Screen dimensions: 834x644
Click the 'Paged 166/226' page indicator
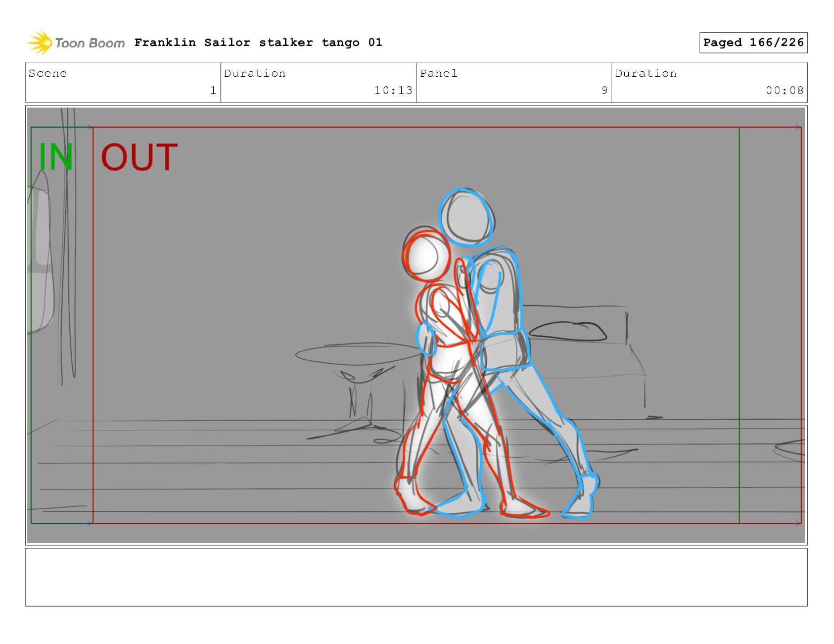(x=753, y=42)
